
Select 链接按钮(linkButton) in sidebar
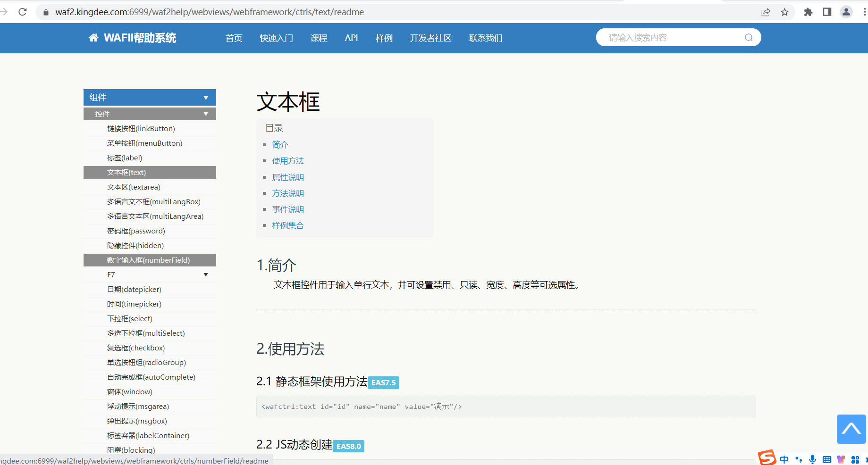coord(150,129)
